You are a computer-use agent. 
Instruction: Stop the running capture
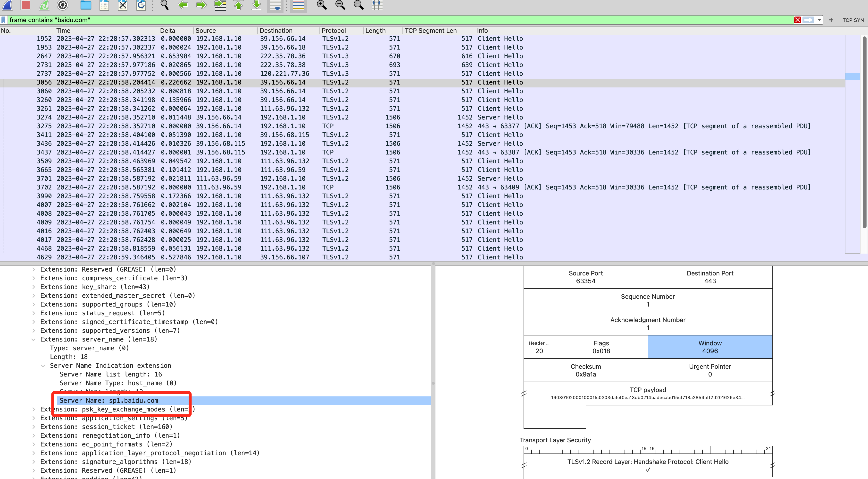[x=25, y=6]
